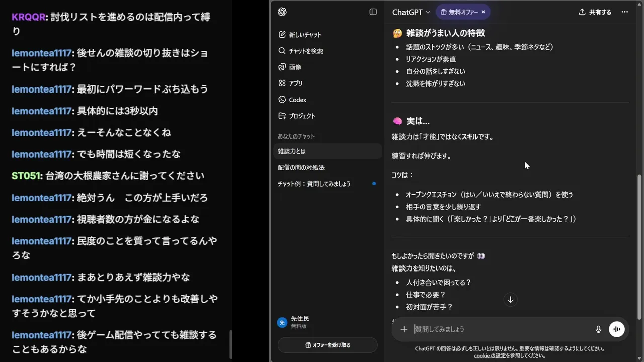Click the grid icon beside アプリ
The width and height of the screenshot is (644, 362).
coord(282,83)
